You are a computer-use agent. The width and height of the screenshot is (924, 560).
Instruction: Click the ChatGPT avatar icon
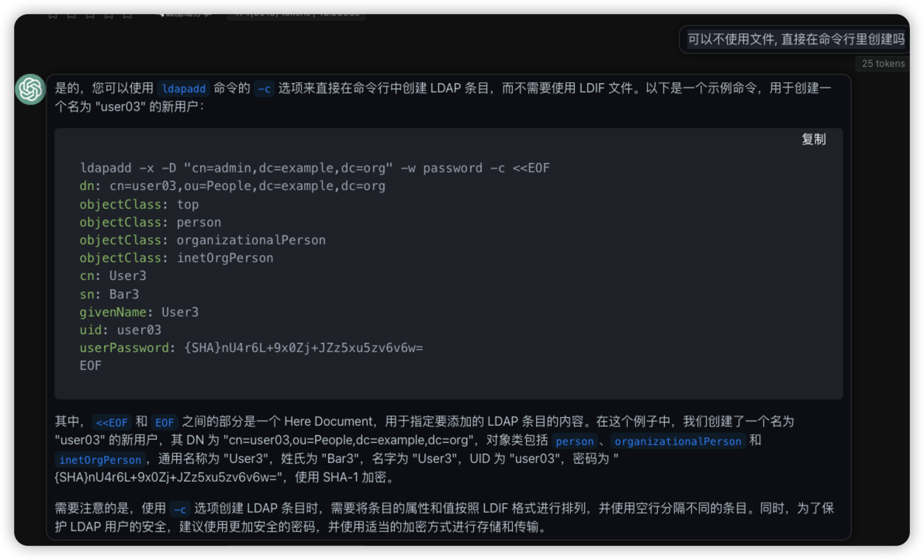pos(30,89)
